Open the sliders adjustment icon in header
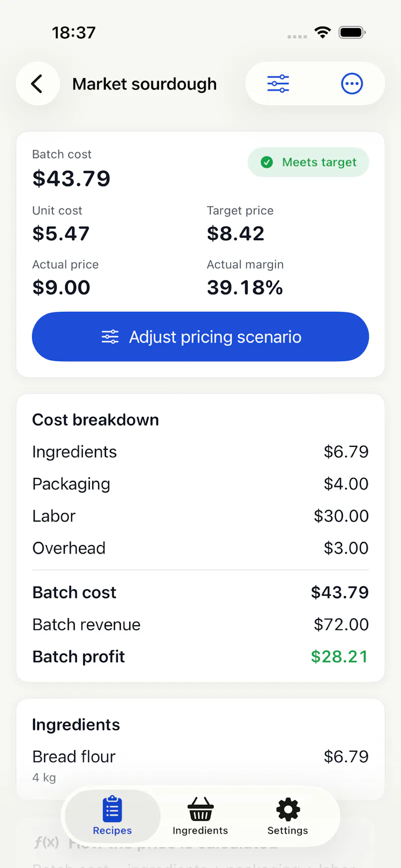Viewport: 401px width, 868px height. click(278, 84)
